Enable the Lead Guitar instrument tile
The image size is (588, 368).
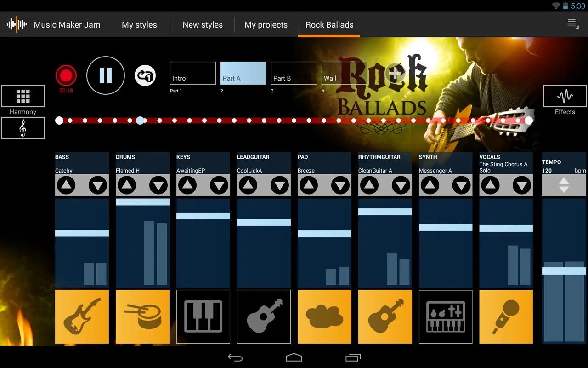coord(264,316)
